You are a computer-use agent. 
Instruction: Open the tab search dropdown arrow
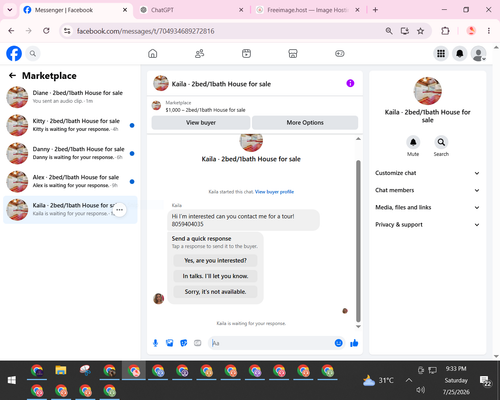(x=10, y=10)
